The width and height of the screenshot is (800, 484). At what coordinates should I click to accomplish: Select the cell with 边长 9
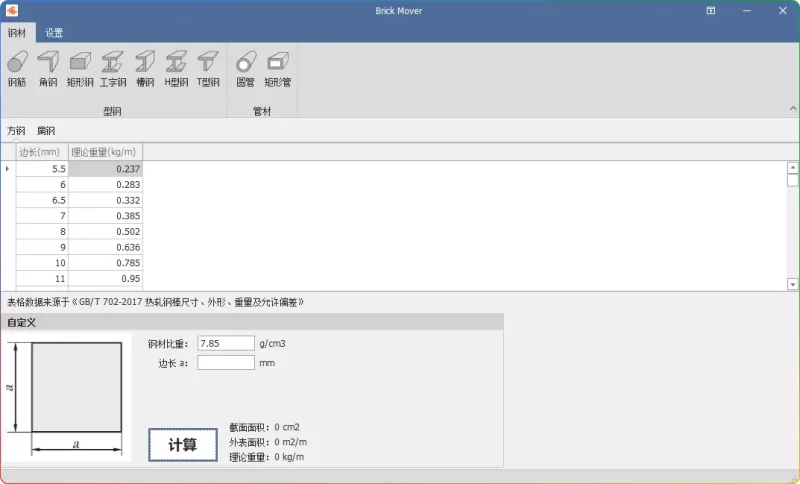click(42, 247)
